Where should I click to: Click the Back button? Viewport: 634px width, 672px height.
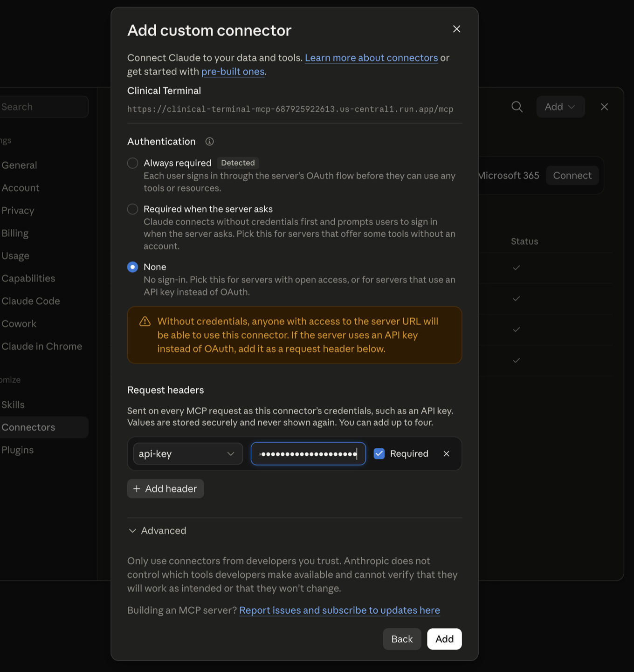[402, 639]
